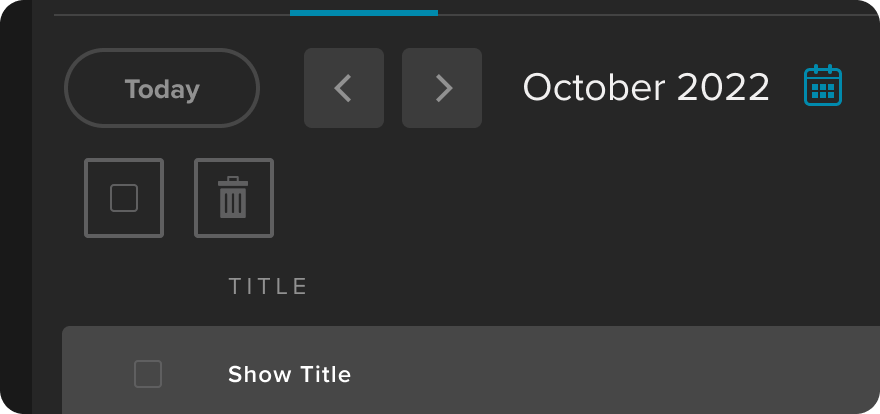Click the October 2022 date label
The image size is (880, 414).
coord(646,88)
